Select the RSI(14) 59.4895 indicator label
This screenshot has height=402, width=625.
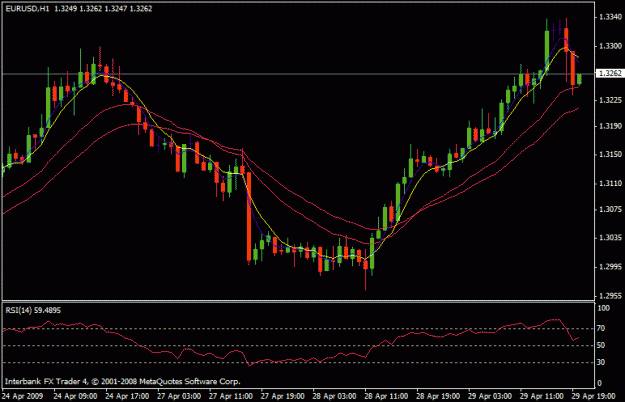click(x=33, y=310)
